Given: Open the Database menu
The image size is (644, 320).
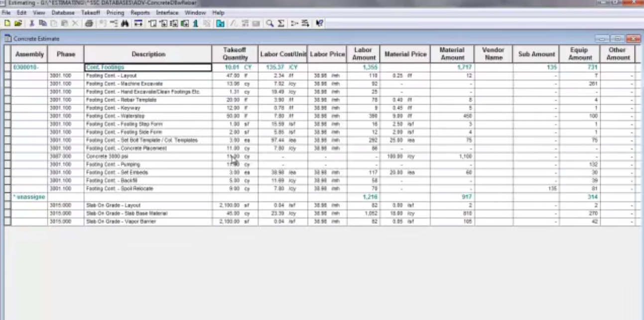Looking at the screenshot, I should click(63, 12).
